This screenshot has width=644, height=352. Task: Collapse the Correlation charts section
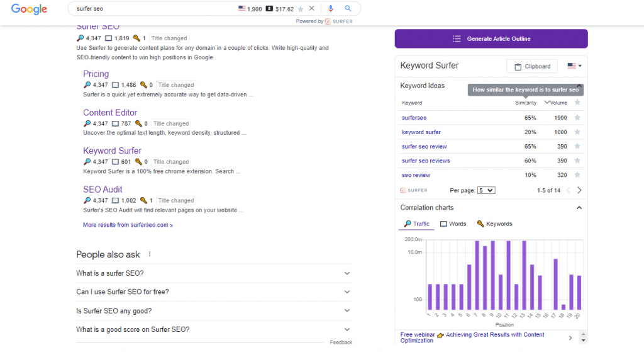(x=579, y=208)
